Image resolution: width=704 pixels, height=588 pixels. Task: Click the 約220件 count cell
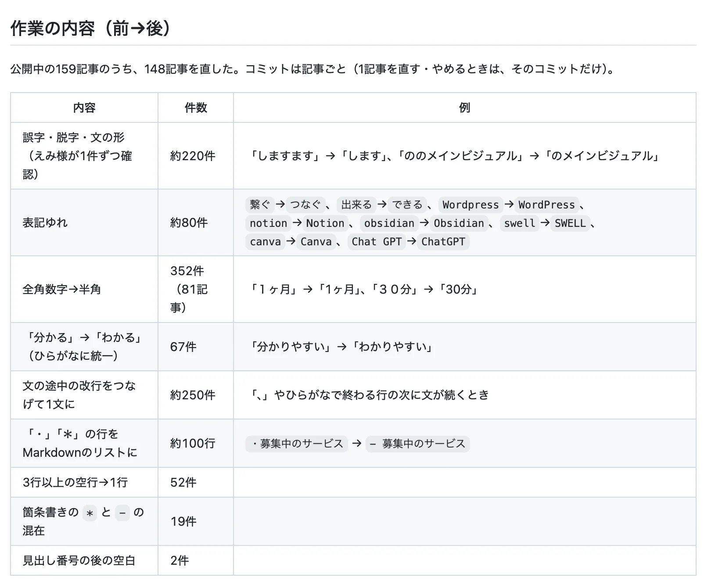[x=196, y=156]
